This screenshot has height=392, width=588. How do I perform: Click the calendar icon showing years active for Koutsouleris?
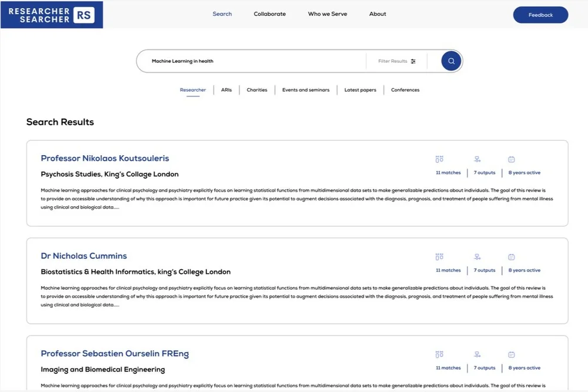pyautogui.click(x=511, y=158)
